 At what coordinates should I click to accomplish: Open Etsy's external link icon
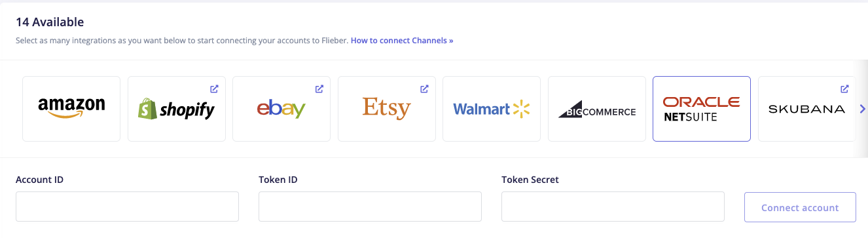click(x=424, y=89)
